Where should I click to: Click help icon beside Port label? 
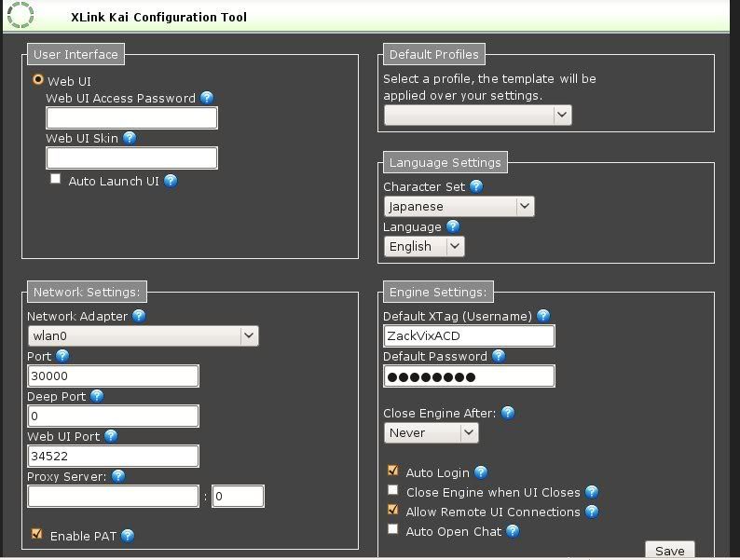(62, 356)
